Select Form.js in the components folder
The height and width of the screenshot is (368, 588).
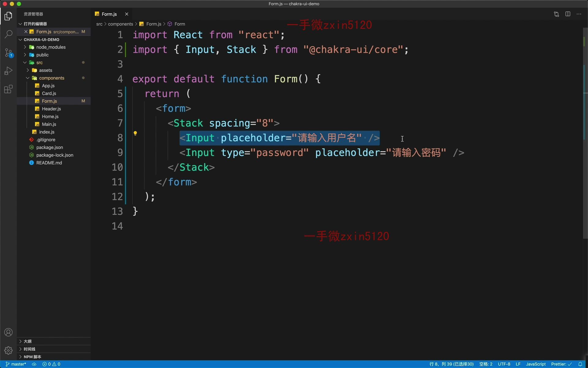pyautogui.click(x=54, y=101)
